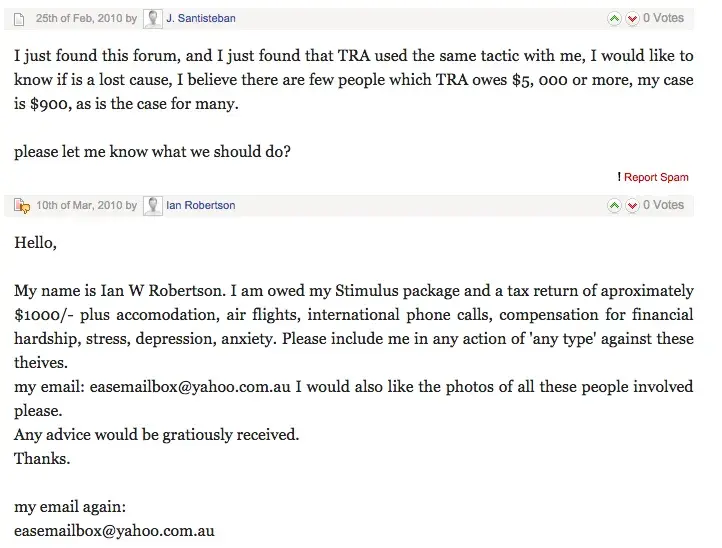Upvote J. Santisteban's post
This screenshot has height=548, width=722.
[614, 18]
